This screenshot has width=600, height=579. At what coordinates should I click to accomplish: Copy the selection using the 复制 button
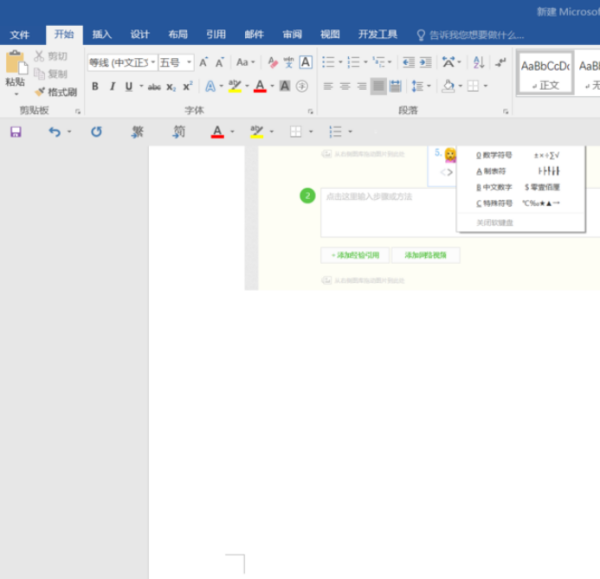click(x=50, y=74)
